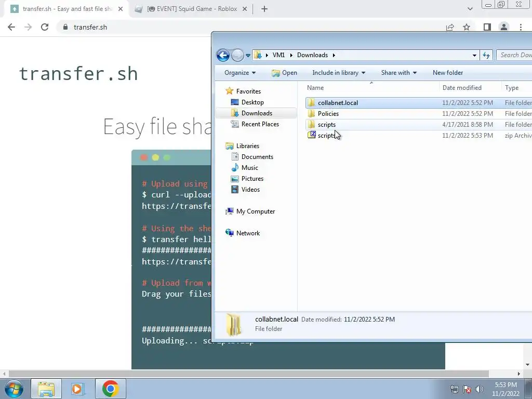The width and height of the screenshot is (532, 399).
Task: Click Downloads in the Explorer breadcrumb
Action: coord(312,55)
